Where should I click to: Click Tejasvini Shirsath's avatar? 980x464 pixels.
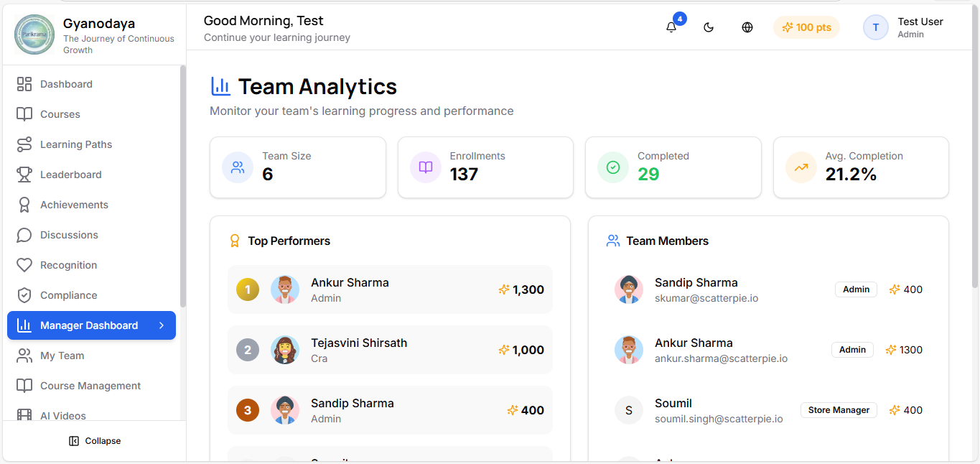[285, 350]
